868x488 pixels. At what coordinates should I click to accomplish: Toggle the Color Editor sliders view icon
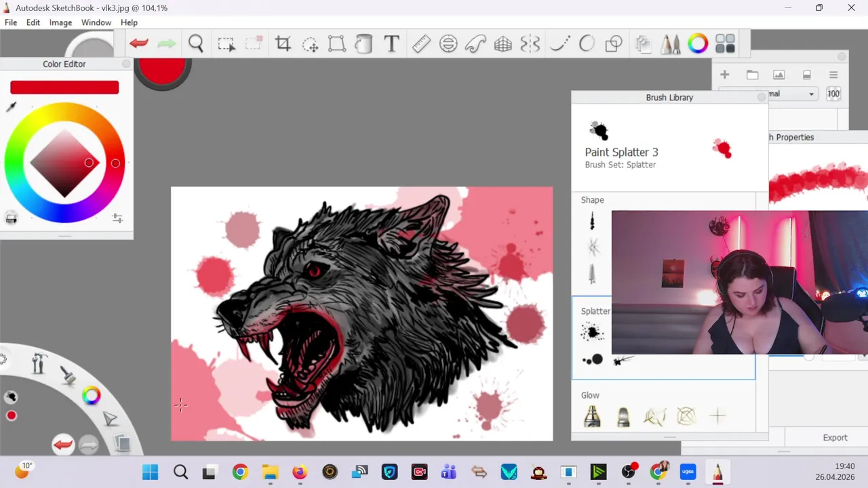(117, 218)
